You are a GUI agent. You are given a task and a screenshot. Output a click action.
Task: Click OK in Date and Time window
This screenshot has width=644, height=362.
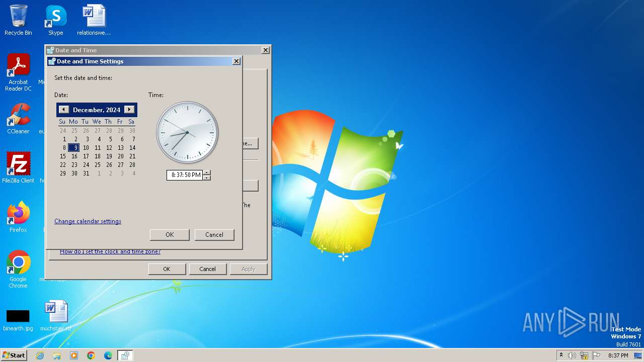click(x=167, y=269)
